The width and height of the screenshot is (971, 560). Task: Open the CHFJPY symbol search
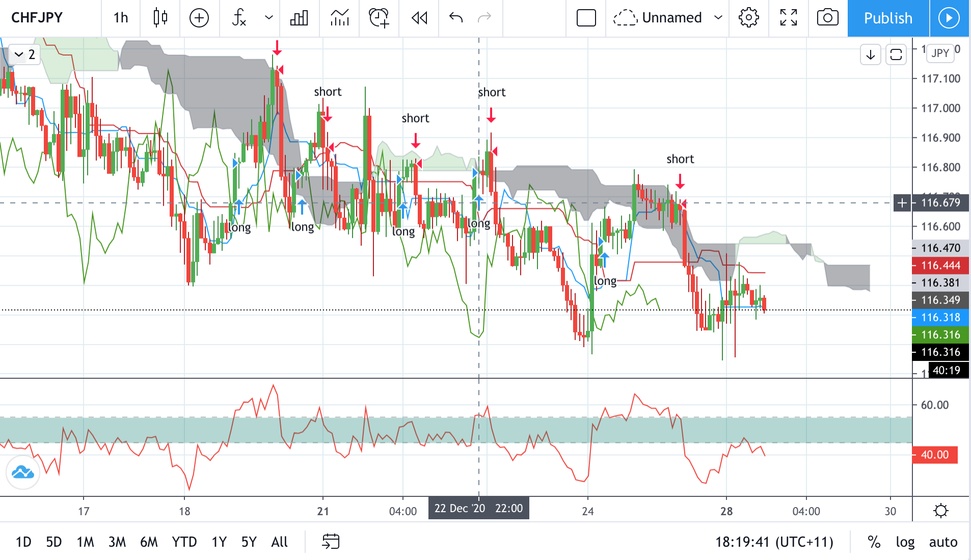(x=37, y=18)
